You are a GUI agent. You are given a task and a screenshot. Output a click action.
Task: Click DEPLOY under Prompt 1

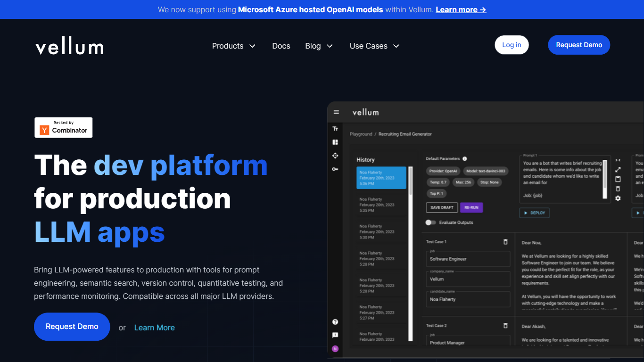[534, 213]
